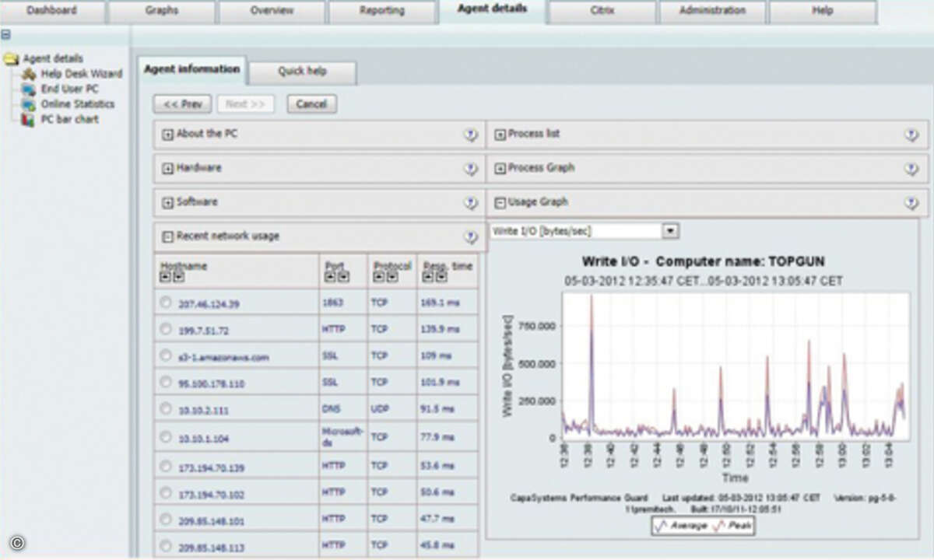This screenshot has width=934, height=560.
Task: Select radio button for 95.100.178.110
Action: click(166, 383)
